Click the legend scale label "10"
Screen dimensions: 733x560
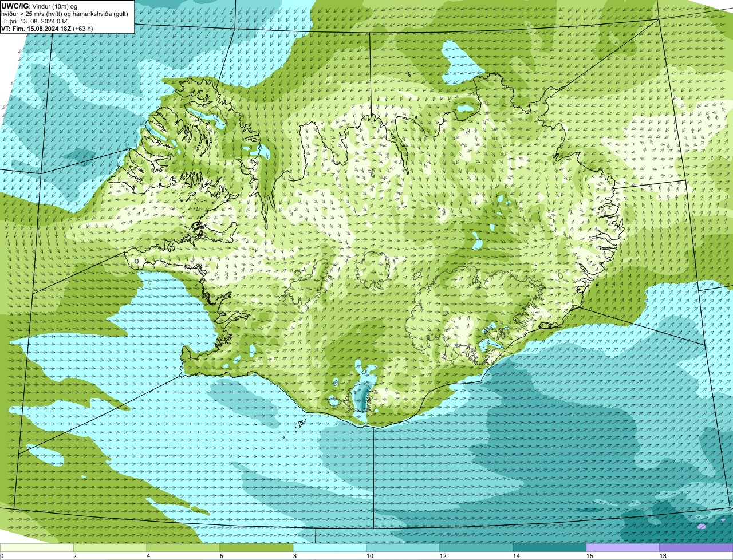pyautogui.click(x=370, y=556)
